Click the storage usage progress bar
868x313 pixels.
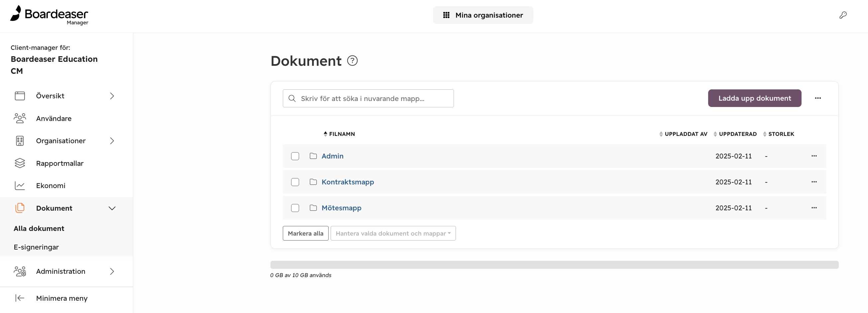coord(554,265)
